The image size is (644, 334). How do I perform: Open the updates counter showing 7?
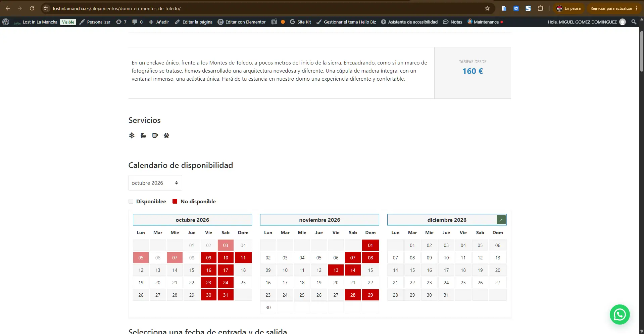(121, 22)
